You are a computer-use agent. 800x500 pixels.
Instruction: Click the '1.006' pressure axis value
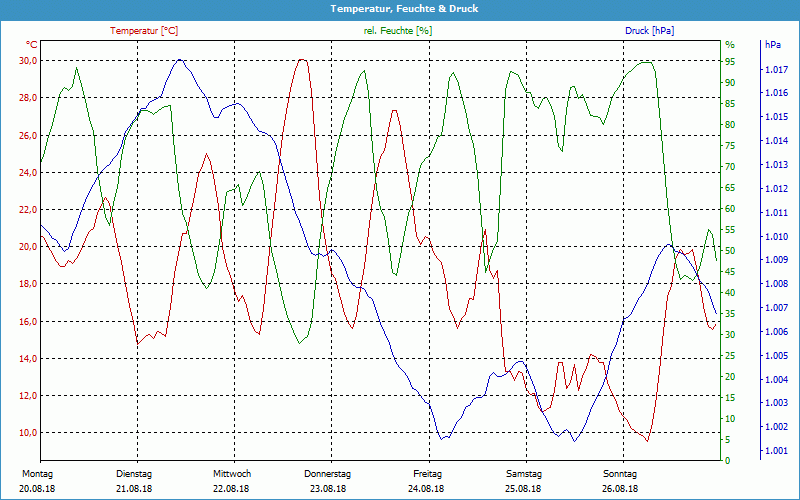point(777,332)
